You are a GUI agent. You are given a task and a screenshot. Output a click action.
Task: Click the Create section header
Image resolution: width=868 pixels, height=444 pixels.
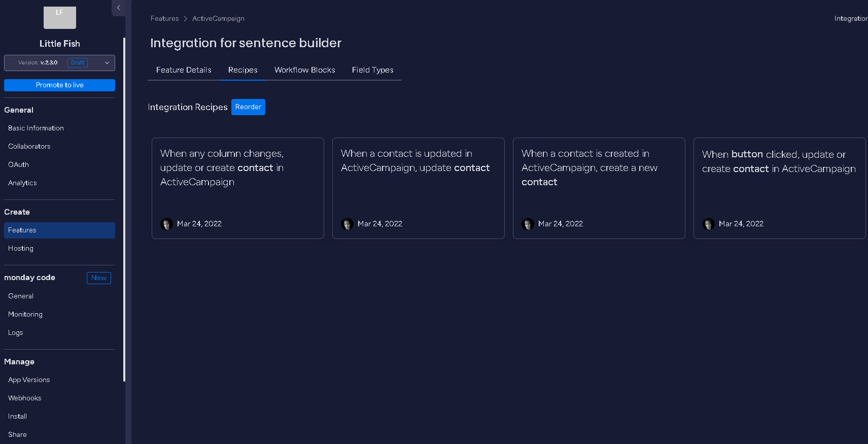[17, 212]
